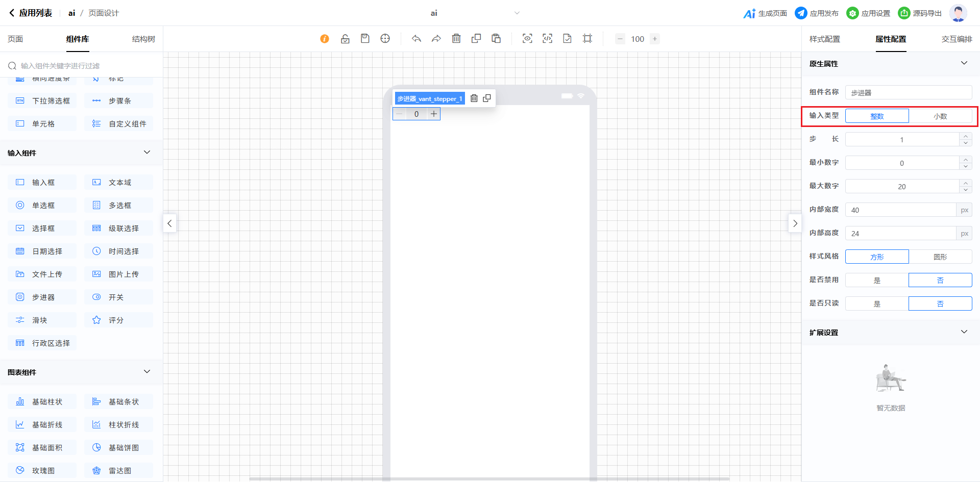Collapse the 输入组件 section
980x482 pixels.
coord(147,153)
